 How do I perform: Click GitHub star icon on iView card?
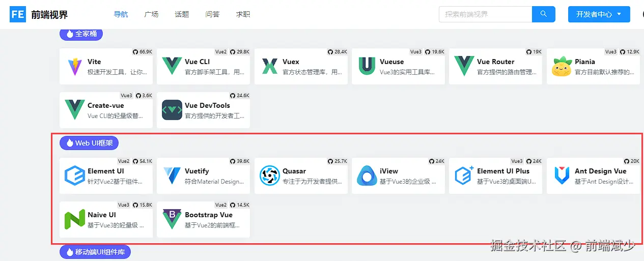[432, 161]
